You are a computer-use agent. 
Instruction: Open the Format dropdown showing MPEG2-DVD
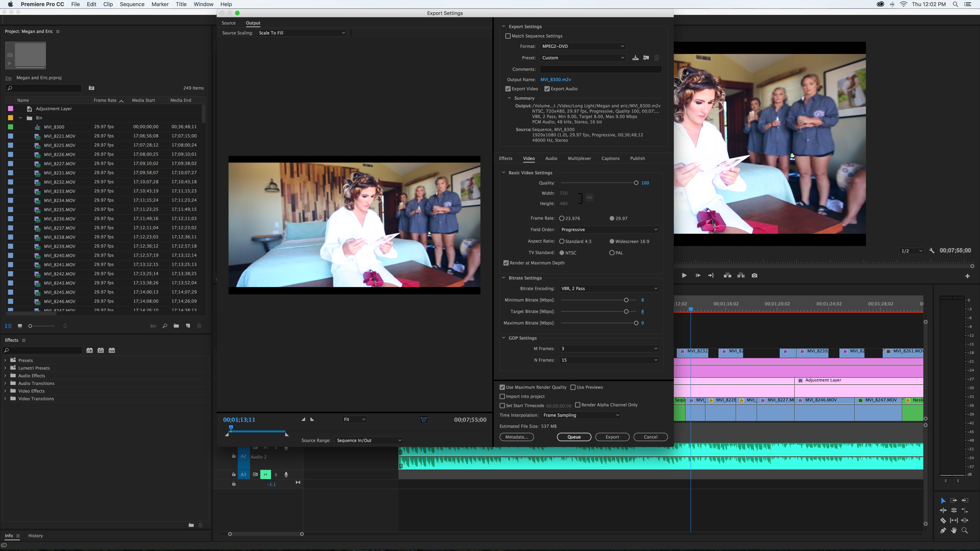582,46
